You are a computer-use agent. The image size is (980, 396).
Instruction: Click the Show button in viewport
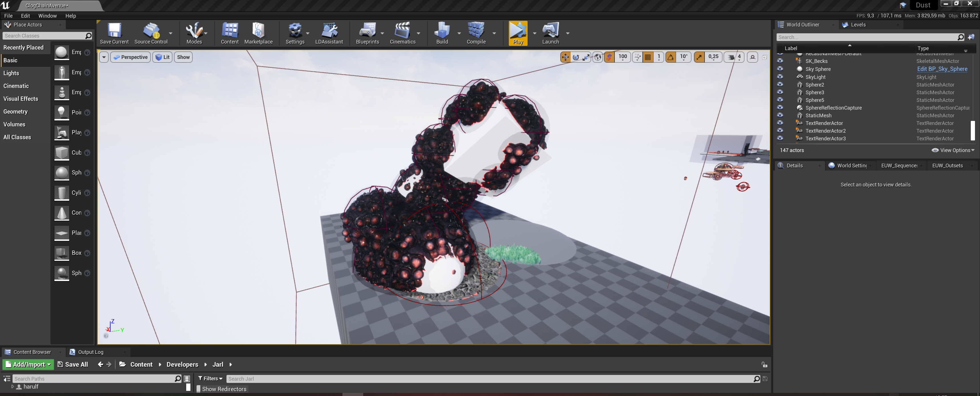click(183, 57)
